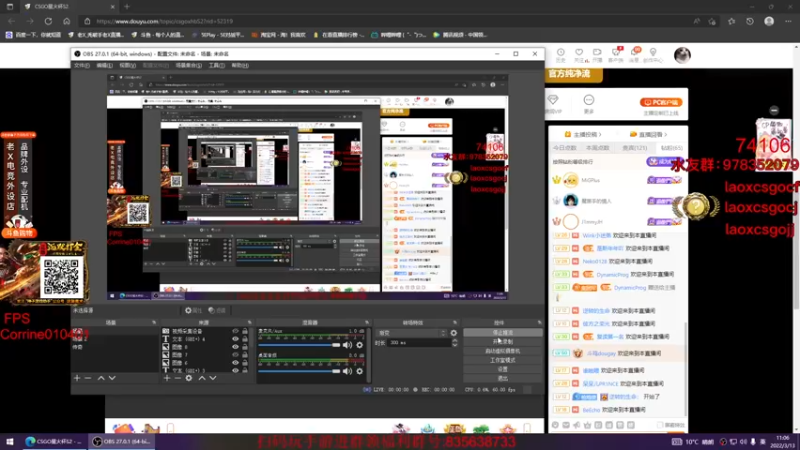Toggle lock on video capture device source
This screenshot has height=450, width=800.
[x=245, y=331]
